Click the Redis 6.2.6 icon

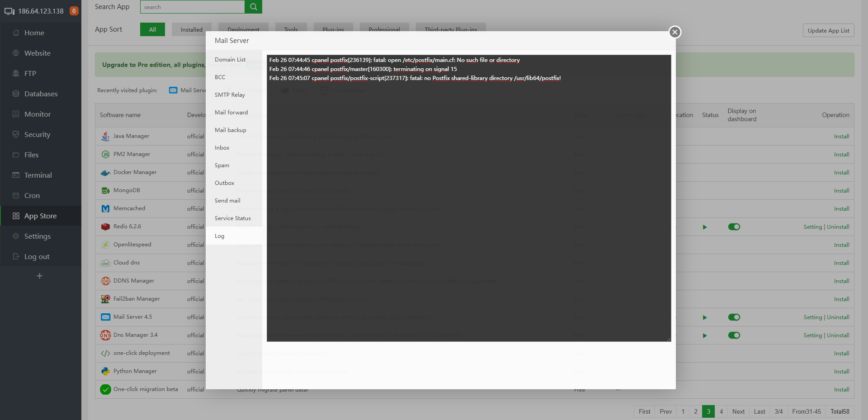[x=105, y=227]
